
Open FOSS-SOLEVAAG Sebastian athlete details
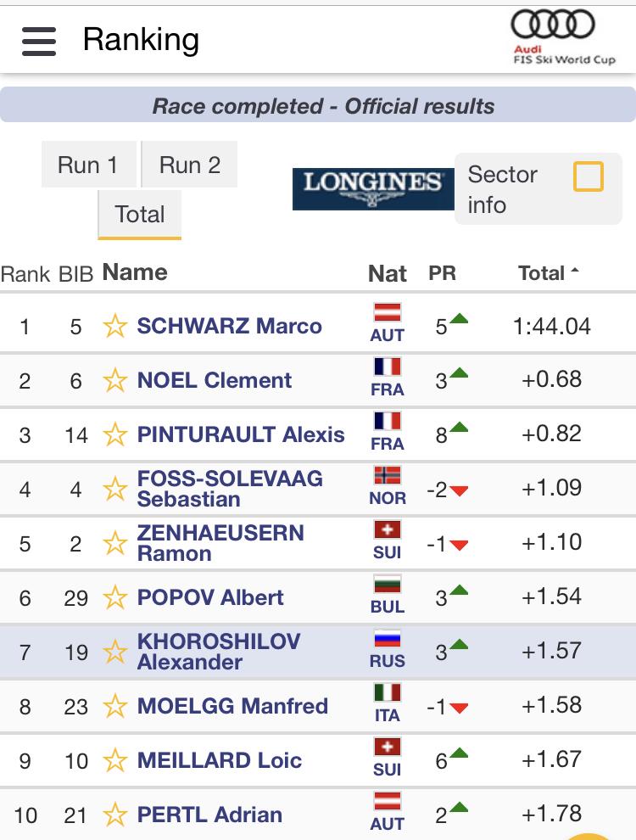(230, 489)
